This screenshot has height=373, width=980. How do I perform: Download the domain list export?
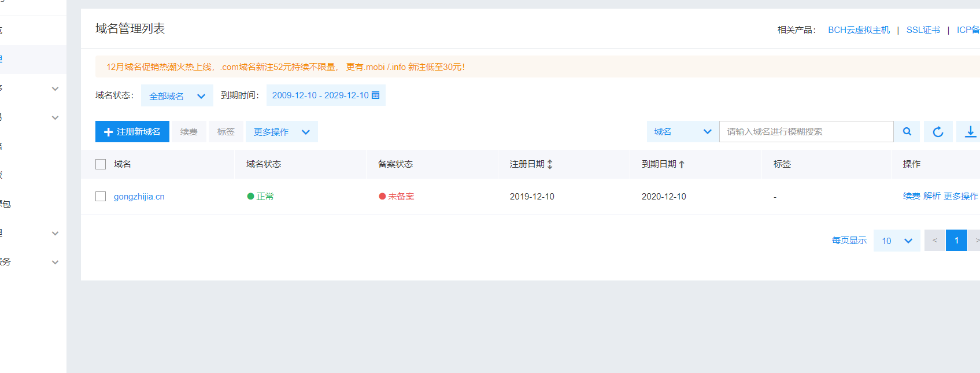(970, 132)
